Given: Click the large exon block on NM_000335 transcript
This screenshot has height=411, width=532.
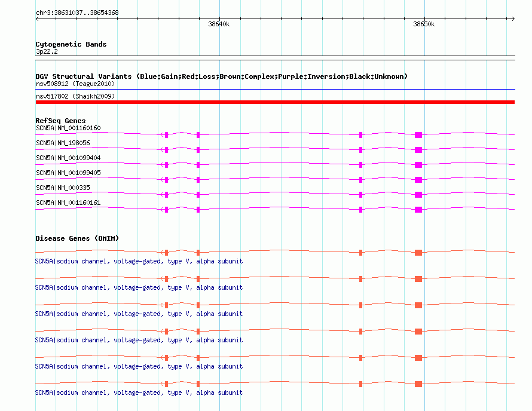Looking at the screenshot, I should pos(418,195).
